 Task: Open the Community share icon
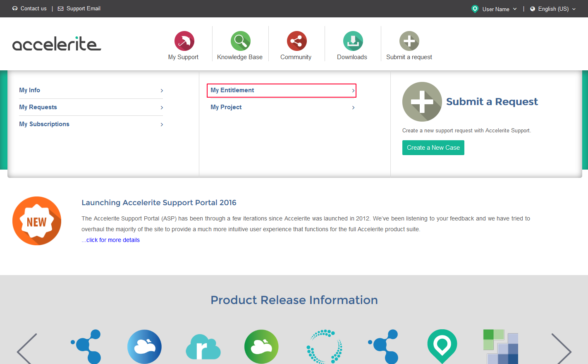[x=297, y=41]
